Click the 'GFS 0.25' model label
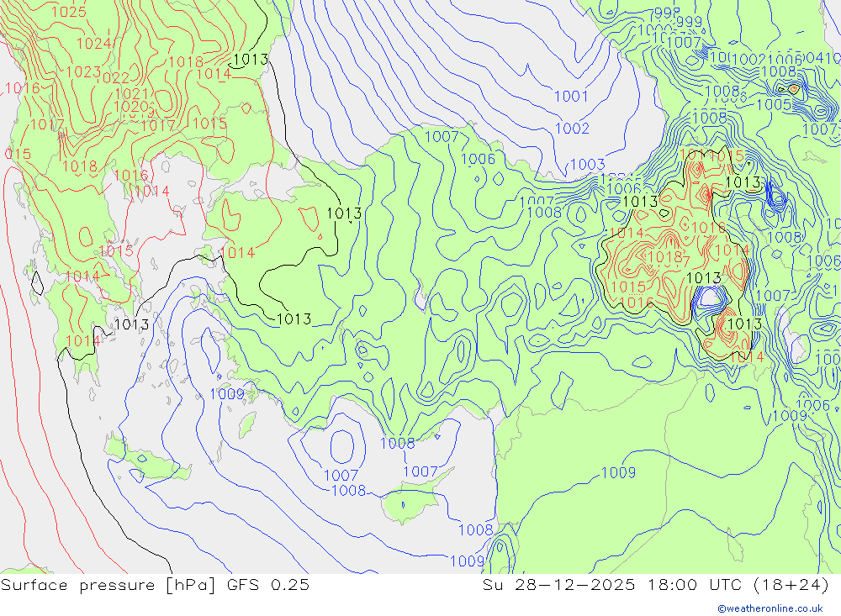The height and width of the screenshot is (616, 841). point(267,584)
